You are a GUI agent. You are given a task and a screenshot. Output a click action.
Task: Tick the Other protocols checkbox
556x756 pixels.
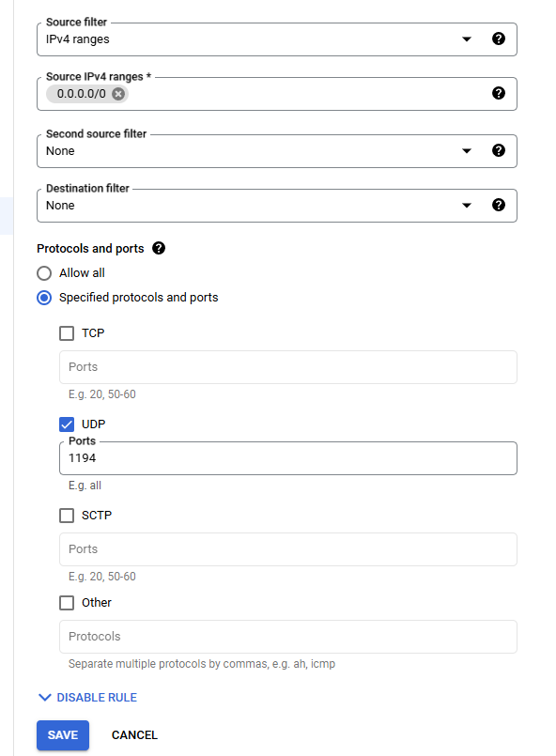tap(67, 603)
